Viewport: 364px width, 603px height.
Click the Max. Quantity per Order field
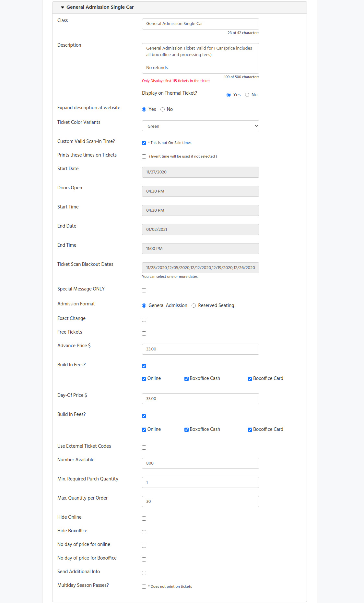pyautogui.click(x=200, y=502)
